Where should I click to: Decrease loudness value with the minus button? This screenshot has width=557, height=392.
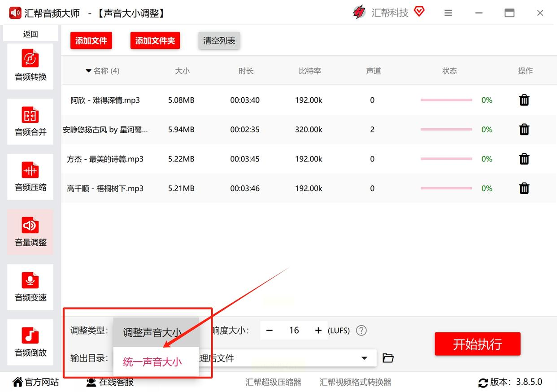[270, 331]
